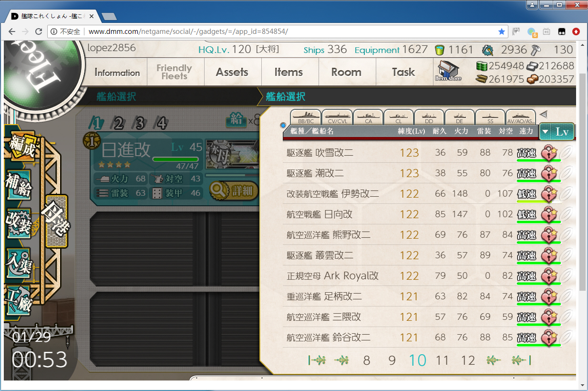Open the Information top menu

click(117, 73)
